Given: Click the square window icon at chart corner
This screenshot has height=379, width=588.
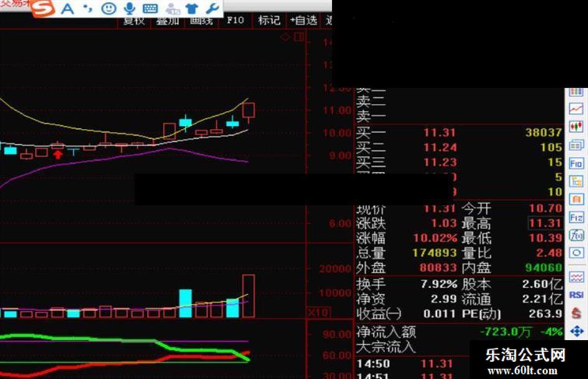Looking at the screenshot, I should pyautogui.click(x=299, y=37).
